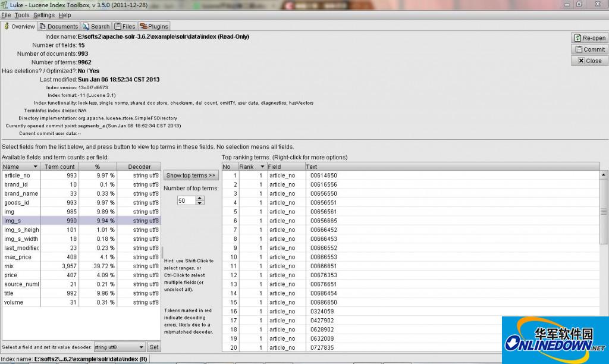Select the img_s_width field row

pos(81,239)
